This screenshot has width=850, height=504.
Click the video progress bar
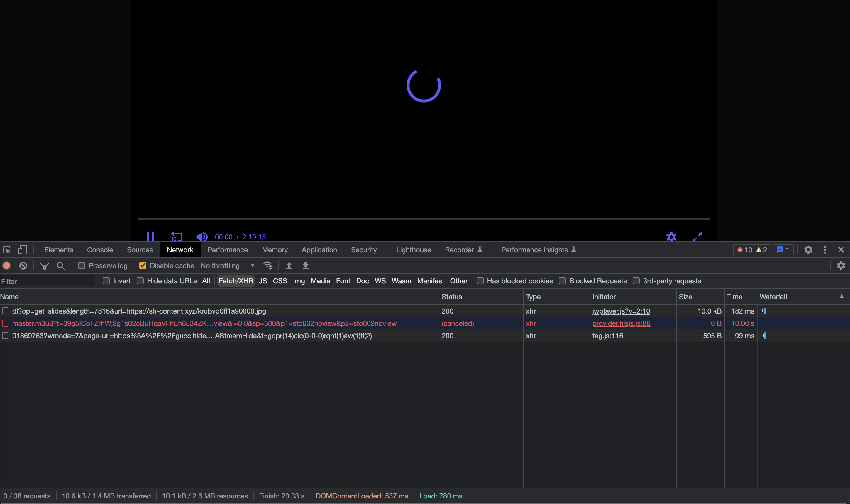point(424,219)
